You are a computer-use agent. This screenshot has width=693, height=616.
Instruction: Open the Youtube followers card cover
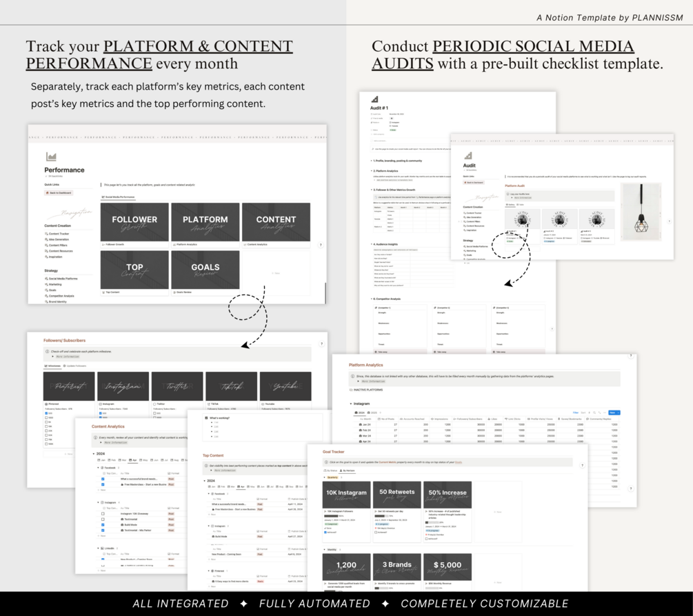[x=285, y=386]
